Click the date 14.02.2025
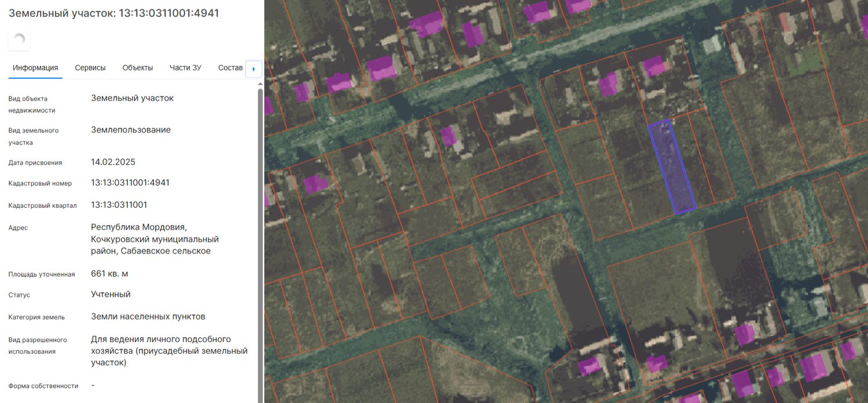 point(113,162)
